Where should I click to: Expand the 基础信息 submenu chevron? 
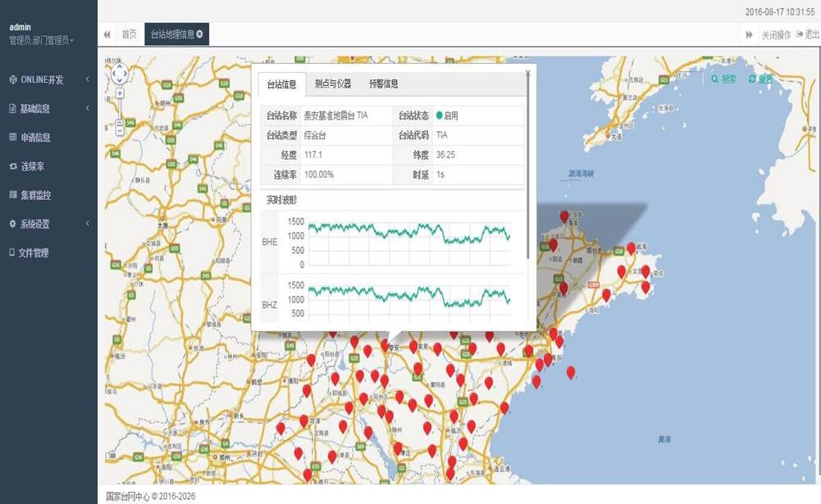(x=88, y=107)
